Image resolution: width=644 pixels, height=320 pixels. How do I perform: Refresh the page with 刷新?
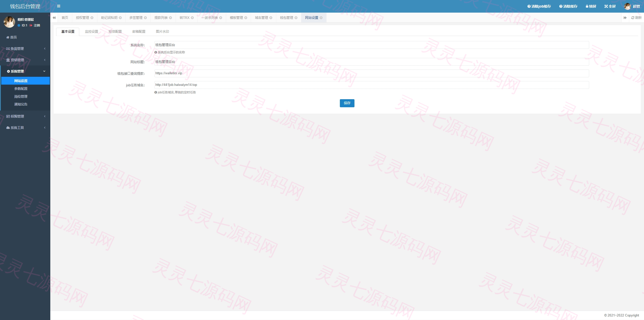[x=636, y=18]
